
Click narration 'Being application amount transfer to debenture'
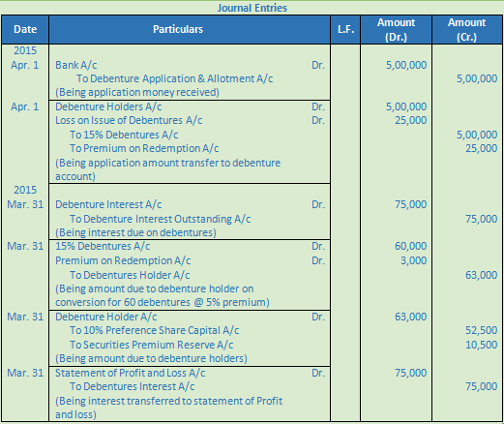(168, 163)
